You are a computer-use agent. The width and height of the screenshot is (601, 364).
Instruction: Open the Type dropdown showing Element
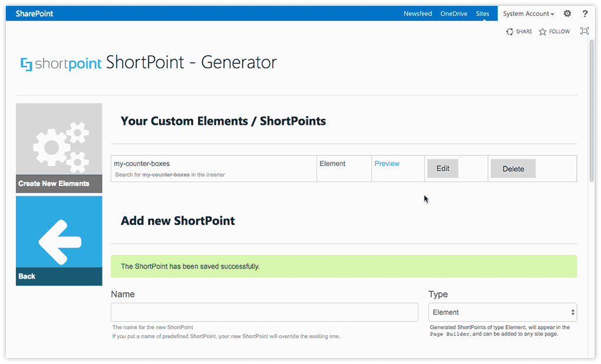503,312
